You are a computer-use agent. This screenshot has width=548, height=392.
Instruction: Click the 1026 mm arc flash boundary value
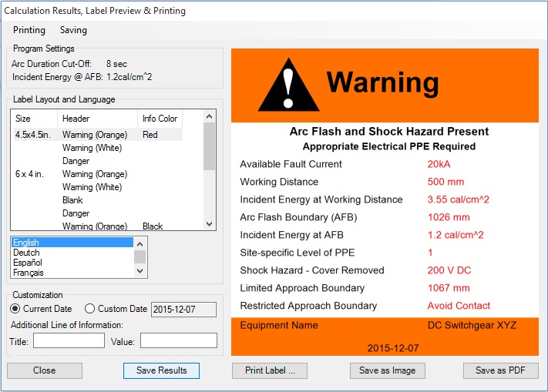click(x=449, y=217)
